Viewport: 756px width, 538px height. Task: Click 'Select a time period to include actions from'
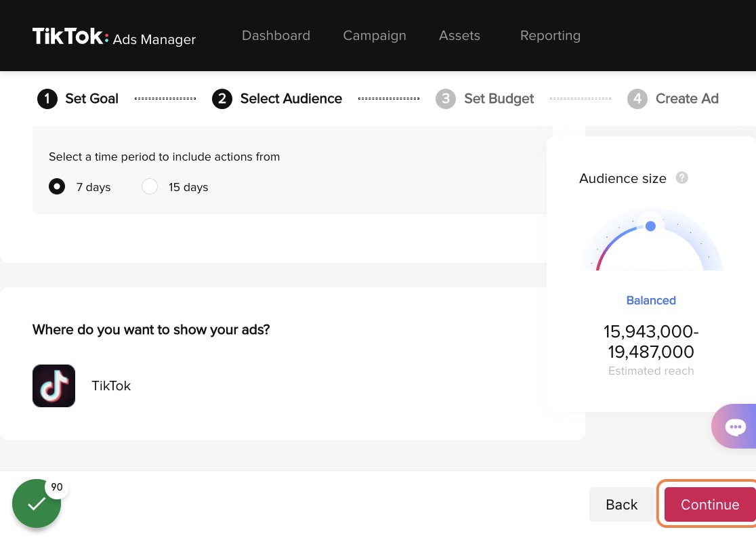[165, 157]
